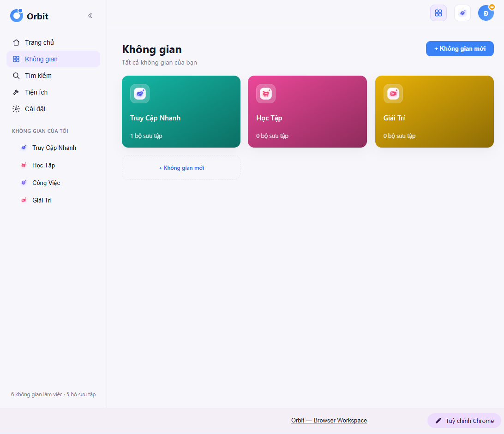Click the planet space icon in the top bar
The image size is (504, 434).
tap(462, 13)
